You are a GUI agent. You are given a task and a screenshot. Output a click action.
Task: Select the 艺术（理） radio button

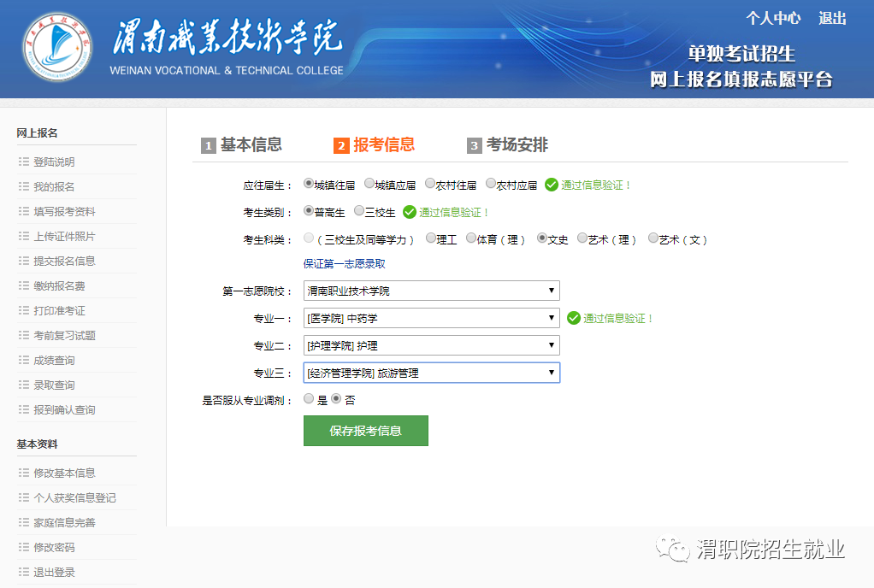[x=582, y=238]
